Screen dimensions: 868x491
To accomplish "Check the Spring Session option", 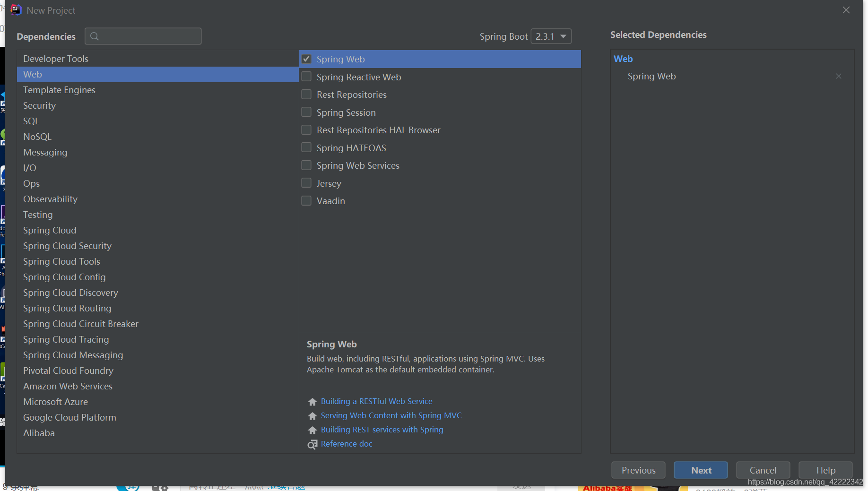I will [306, 112].
